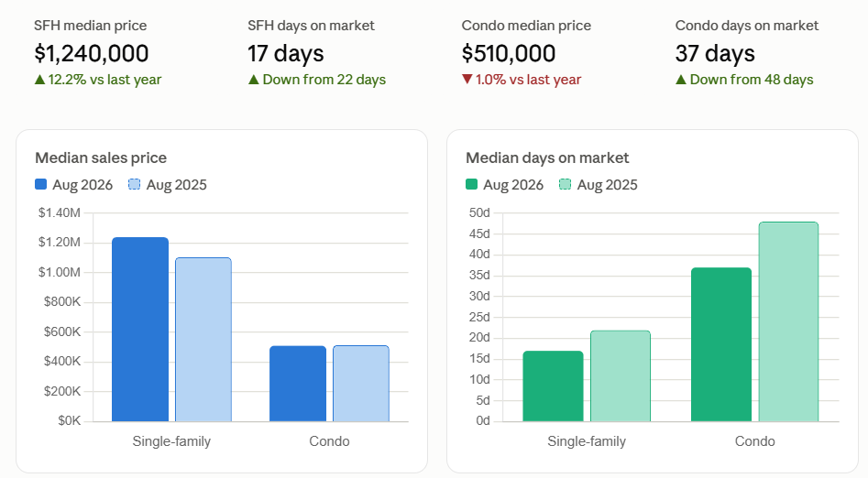
Task: Click the 5d axis tick label
Action: (x=483, y=400)
